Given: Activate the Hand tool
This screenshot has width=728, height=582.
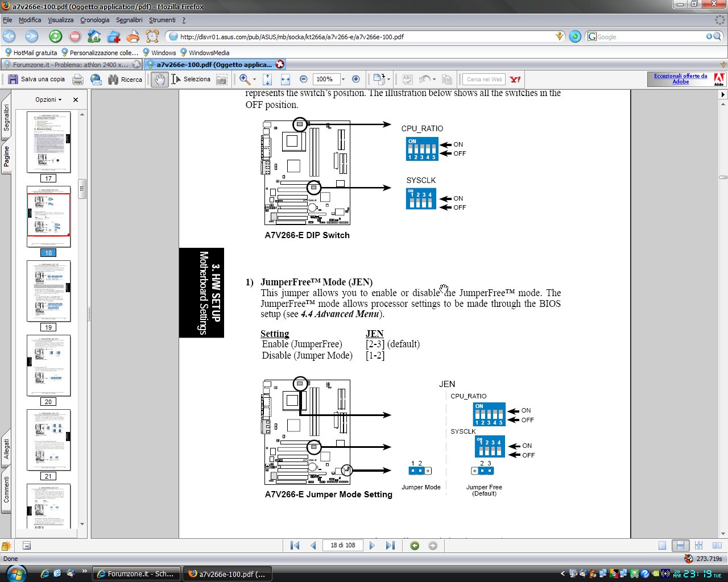Looking at the screenshot, I should [160, 80].
